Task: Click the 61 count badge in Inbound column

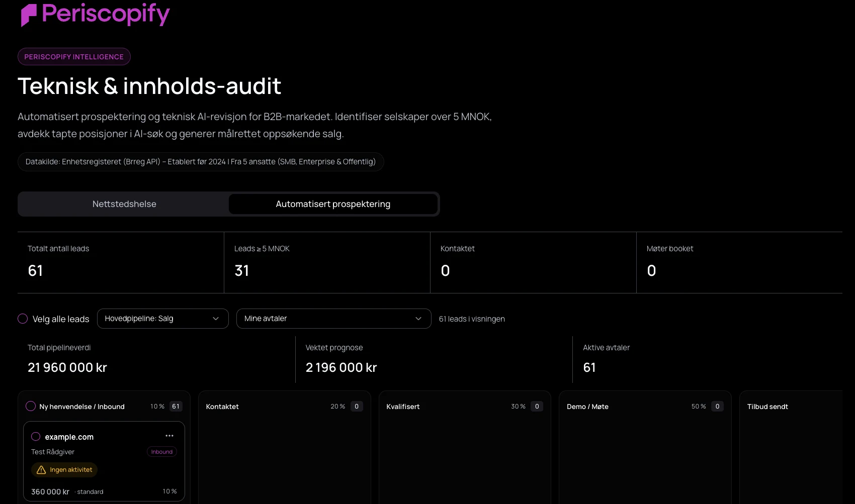Action: (x=176, y=406)
